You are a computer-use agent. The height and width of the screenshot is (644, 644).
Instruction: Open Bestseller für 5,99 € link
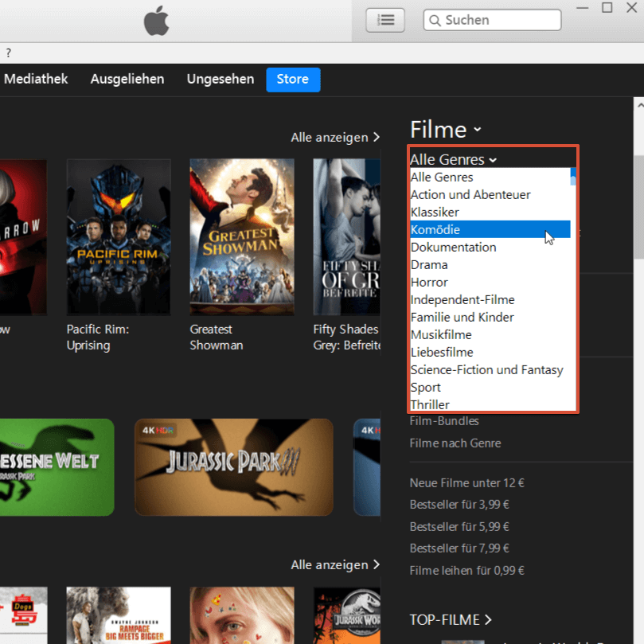[459, 526]
